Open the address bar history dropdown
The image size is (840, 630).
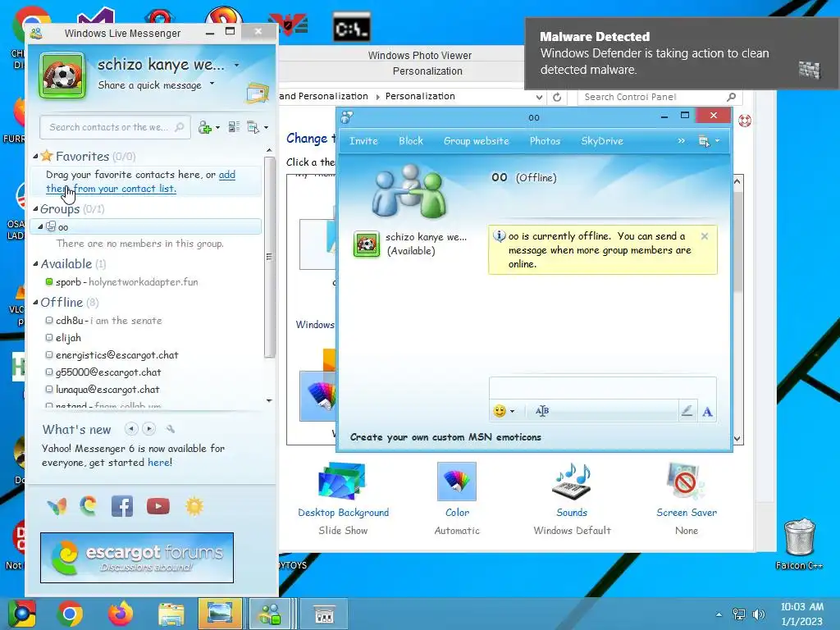pyautogui.click(x=539, y=97)
